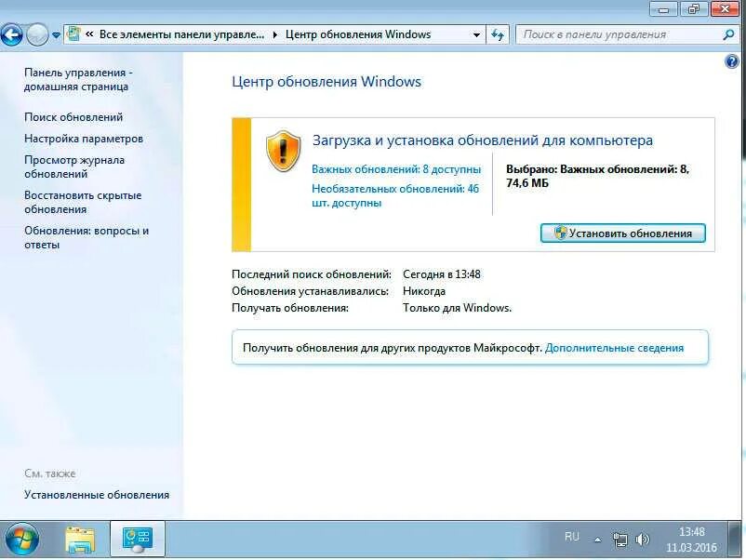The height and width of the screenshot is (560, 746).
Task: Open 'Необязательных обновлений: 46 шт. доступны'
Action: click(395, 195)
